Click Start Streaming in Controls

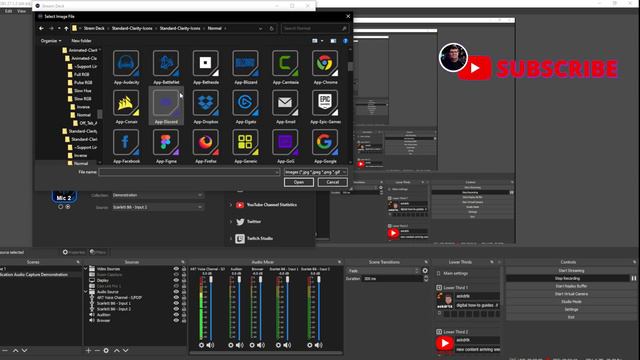[x=571, y=270]
